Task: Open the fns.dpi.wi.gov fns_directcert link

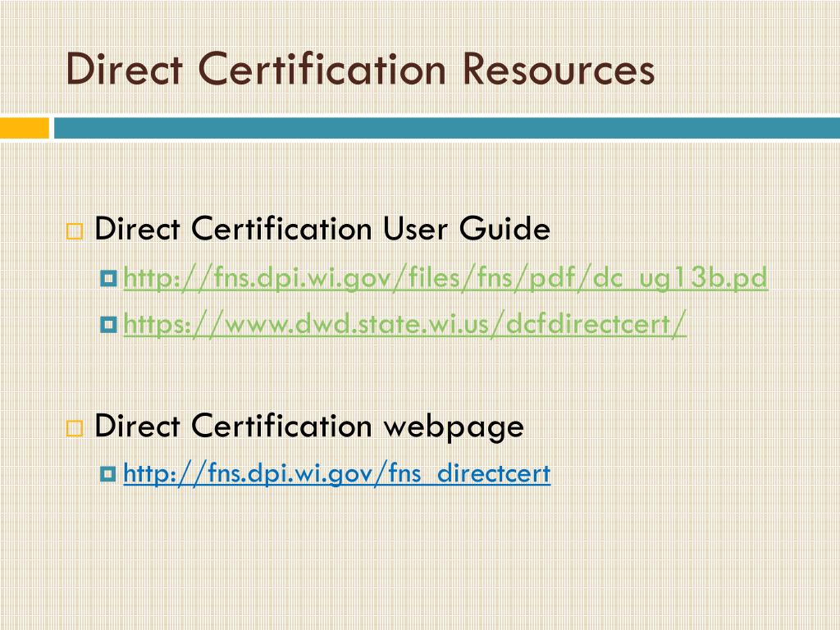Action: point(336,473)
